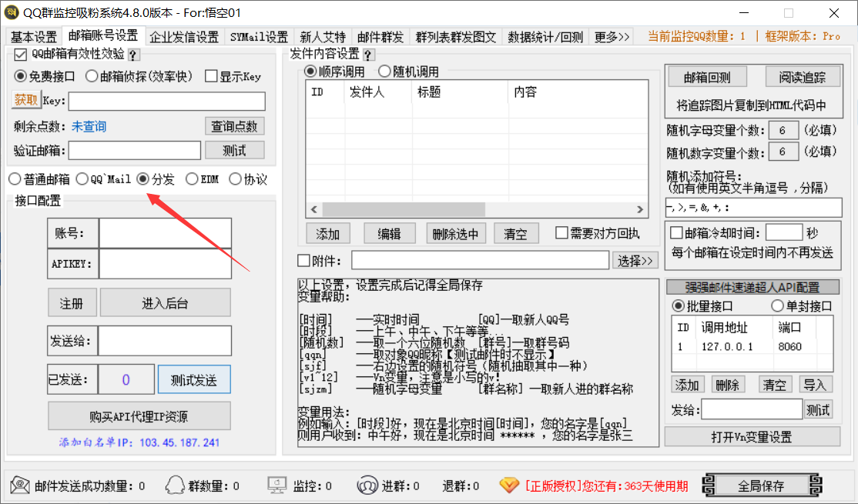This screenshot has width=858, height=504.
Task: Select 邮箱侦探(效率快) radio option
Action: pos(92,76)
